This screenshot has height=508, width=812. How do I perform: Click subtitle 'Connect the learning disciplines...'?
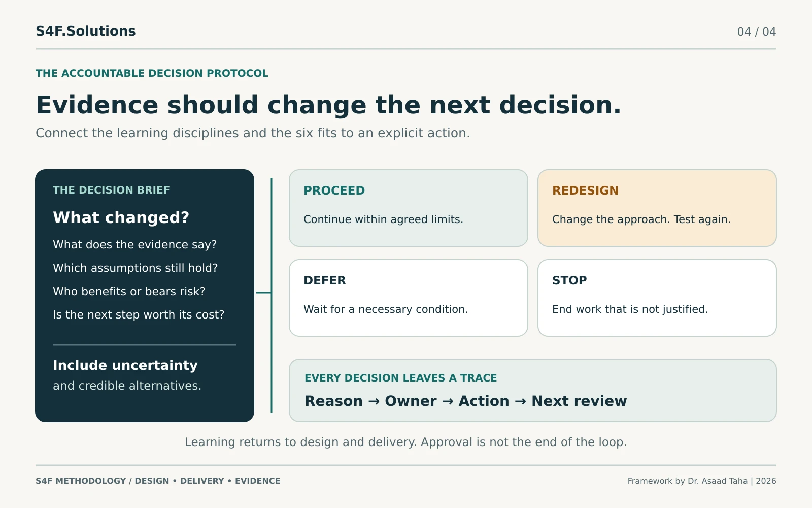pyautogui.click(x=253, y=133)
